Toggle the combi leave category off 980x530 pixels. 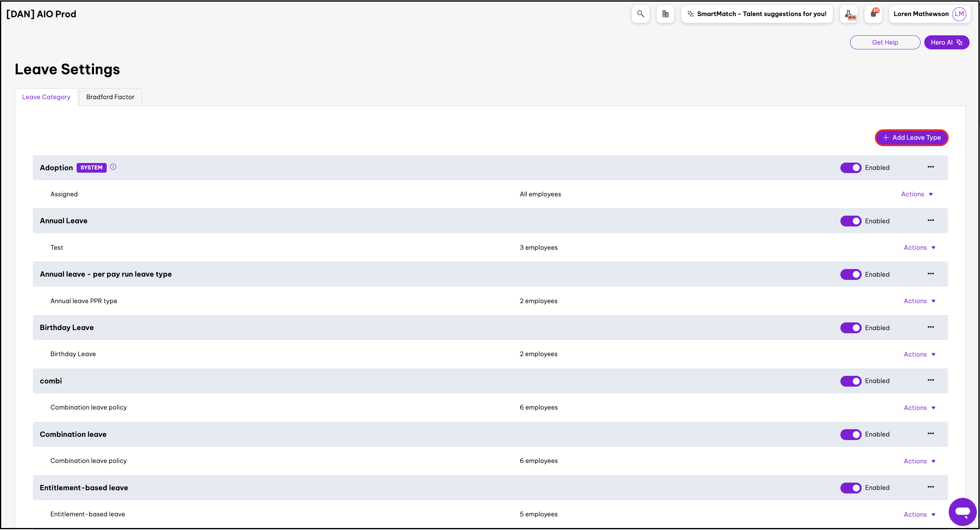click(850, 381)
